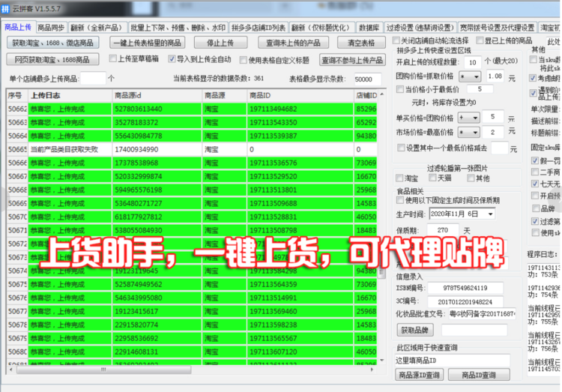Enable 关闭店铺自动轮流选择 checkbox
Viewport: 562px width, 392px height.
[396, 40]
